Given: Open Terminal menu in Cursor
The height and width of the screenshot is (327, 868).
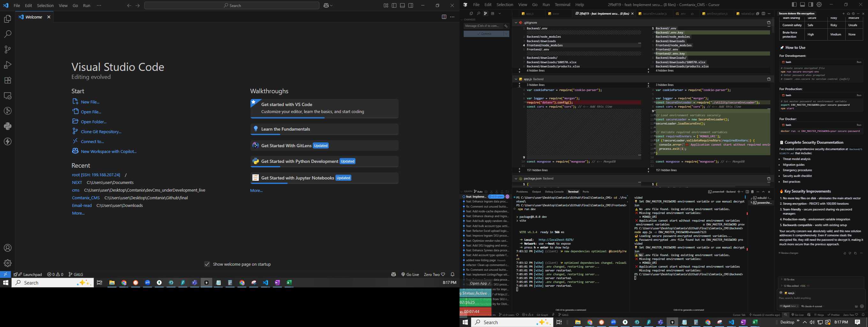Looking at the screenshot, I should [x=562, y=4].
